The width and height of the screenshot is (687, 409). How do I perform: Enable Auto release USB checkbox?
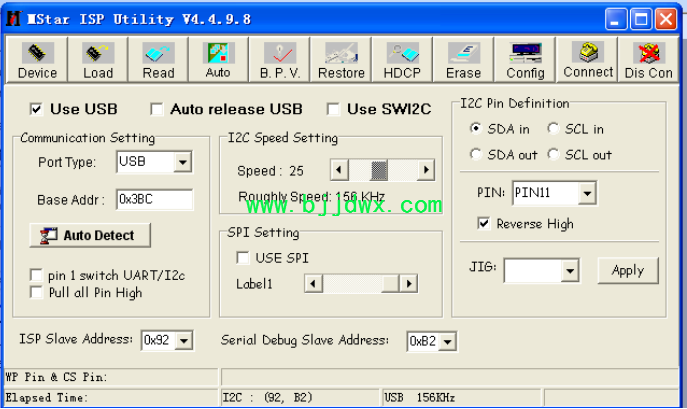click(156, 109)
